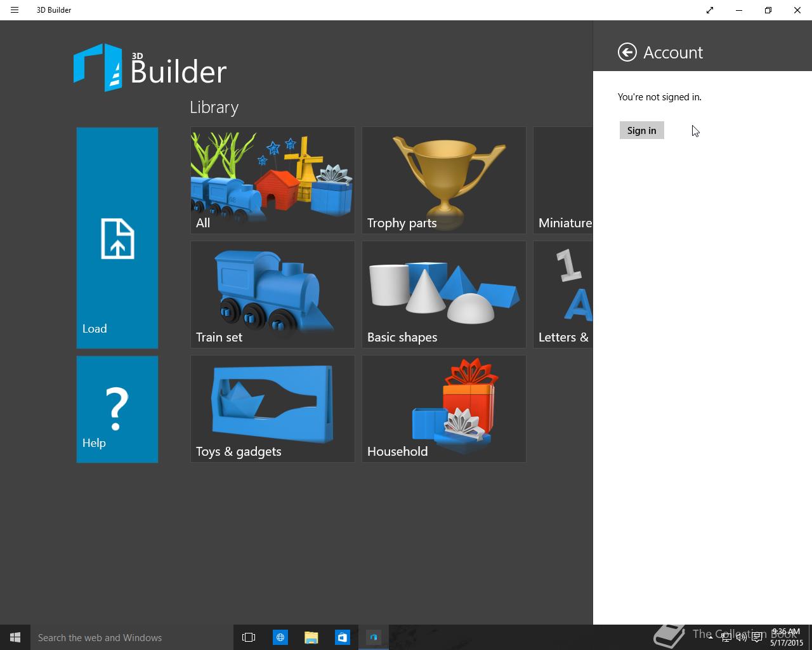Open the All library category

click(273, 180)
